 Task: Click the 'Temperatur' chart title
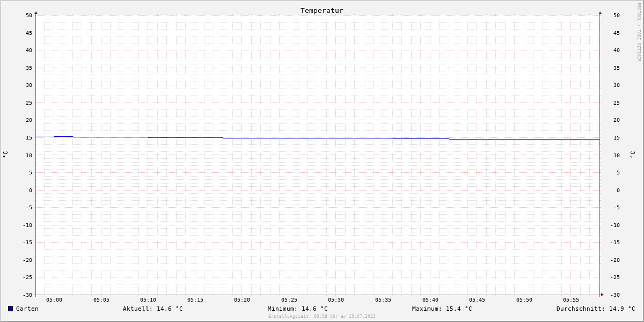point(322,10)
